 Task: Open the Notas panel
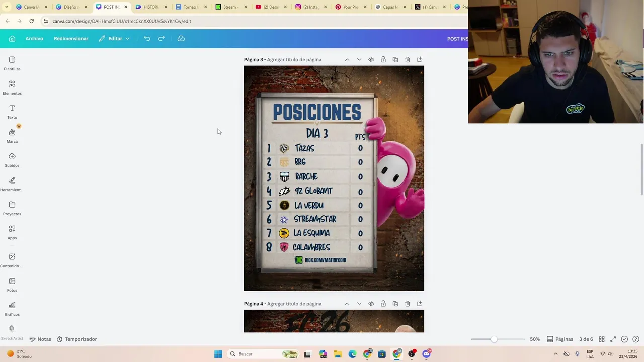pos(40,339)
